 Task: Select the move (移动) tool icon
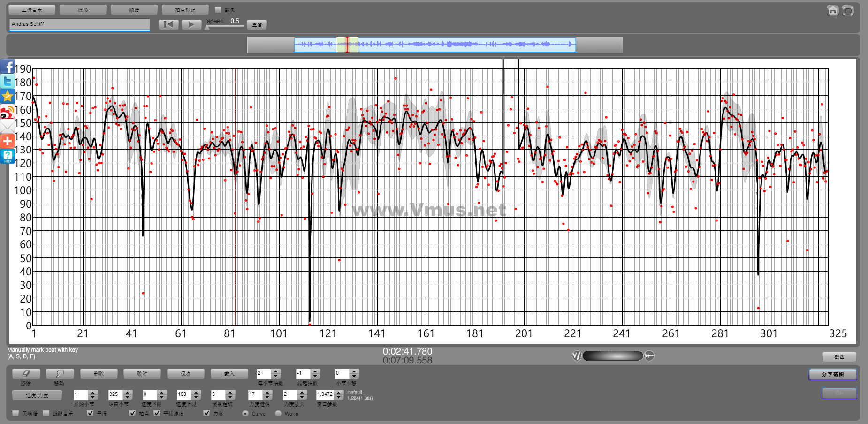(60, 374)
